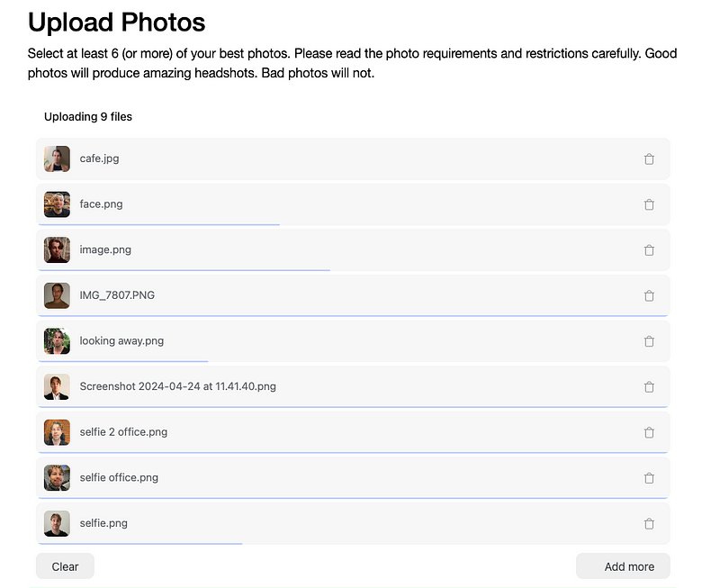Click the selfie 2 office.png file name
The height and width of the screenshot is (588, 720).
[123, 432]
